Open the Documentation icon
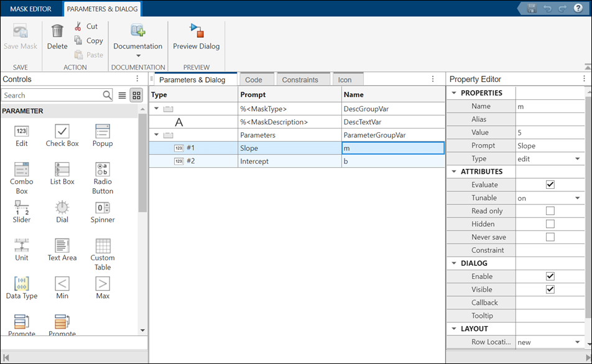Viewport: 592px width, 364px height. (138, 30)
